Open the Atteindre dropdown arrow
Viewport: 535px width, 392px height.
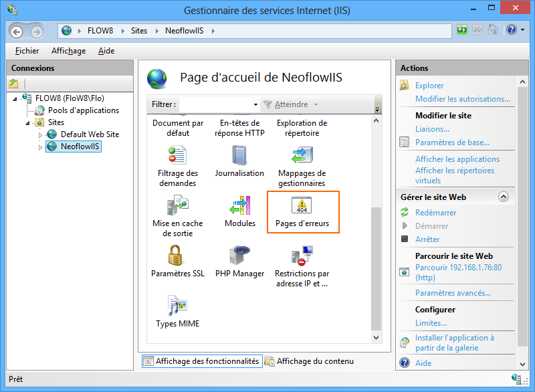(316, 104)
